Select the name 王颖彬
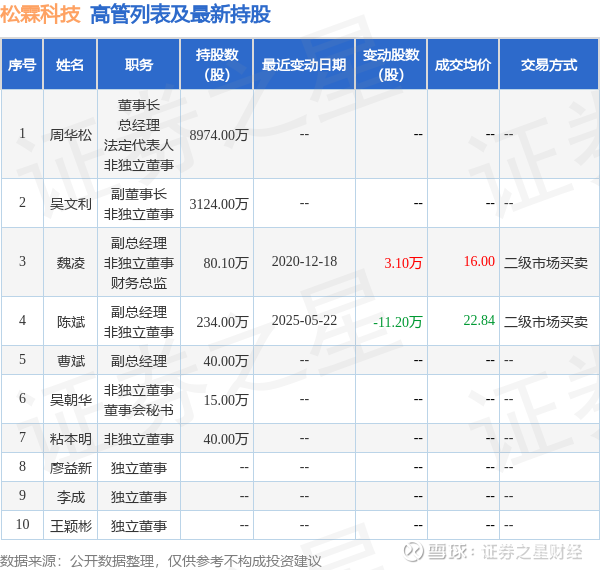The image size is (600, 570). 70,526
